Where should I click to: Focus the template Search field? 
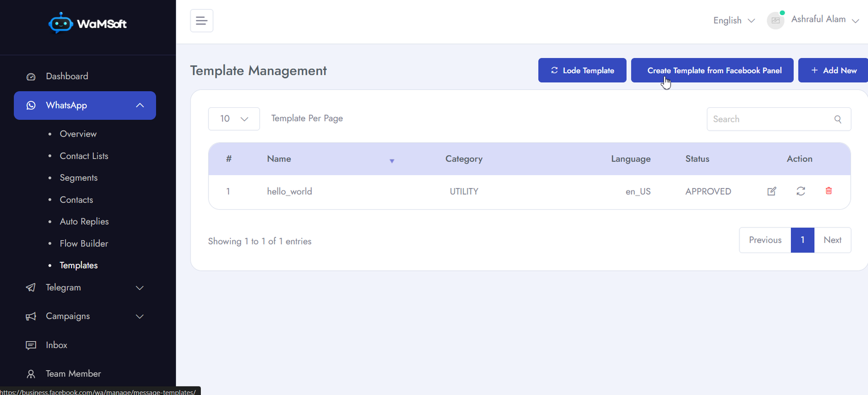point(778,119)
